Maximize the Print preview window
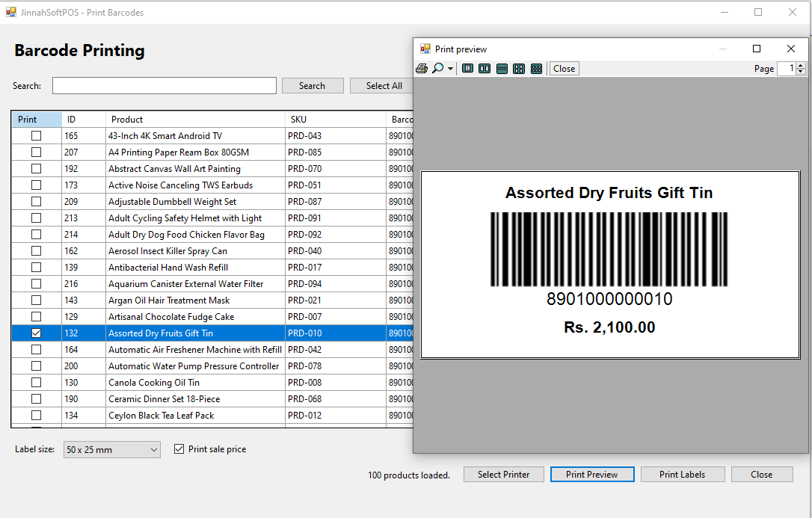812x518 pixels. point(757,49)
